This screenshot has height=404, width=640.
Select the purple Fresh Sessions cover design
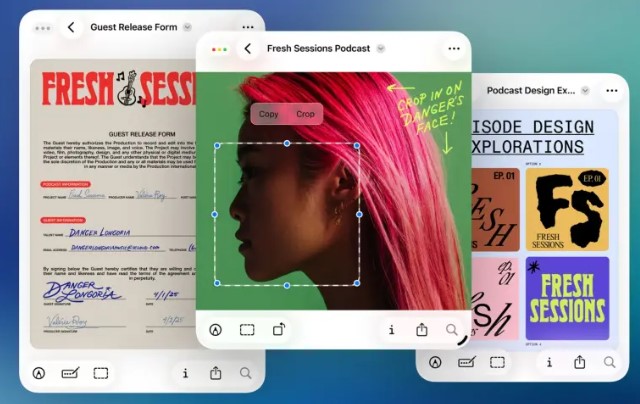(x=567, y=298)
